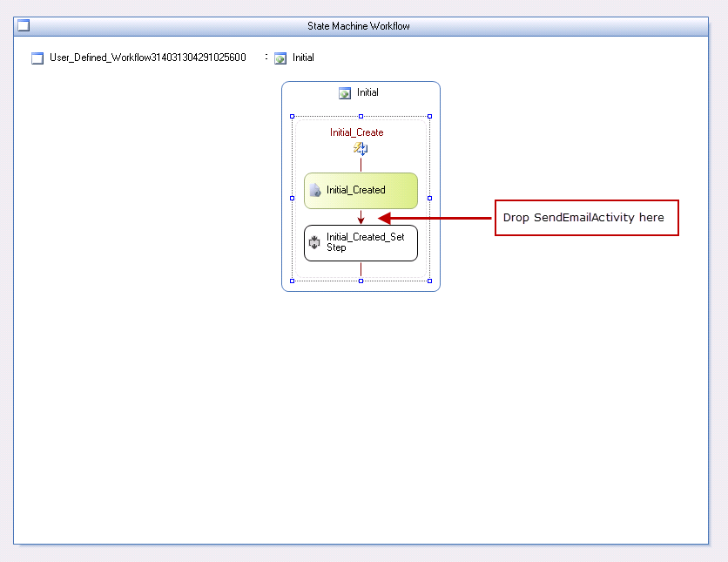Viewport: 728px width, 562px height.
Task: Click the Initial_Created_SetStep set-state icon
Action: coord(314,242)
